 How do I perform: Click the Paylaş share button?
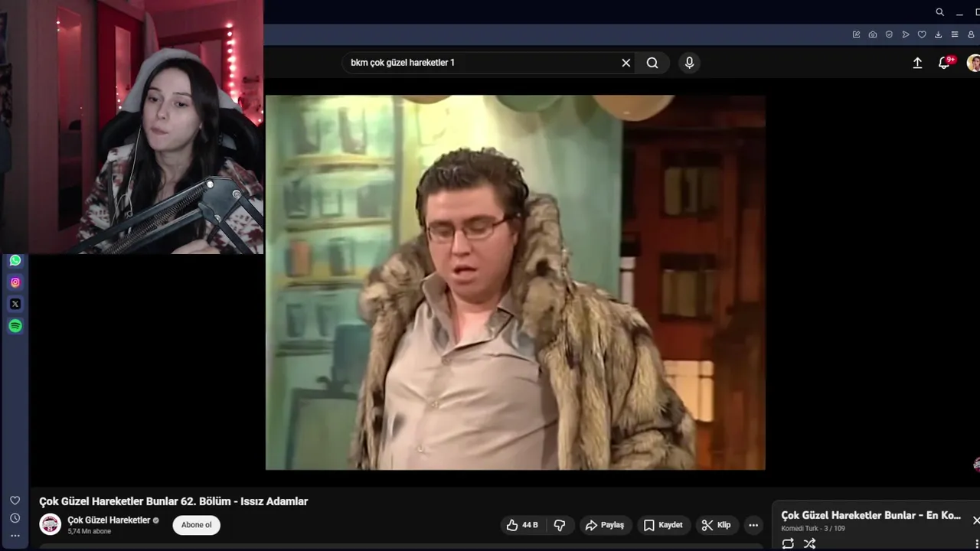[605, 525]
